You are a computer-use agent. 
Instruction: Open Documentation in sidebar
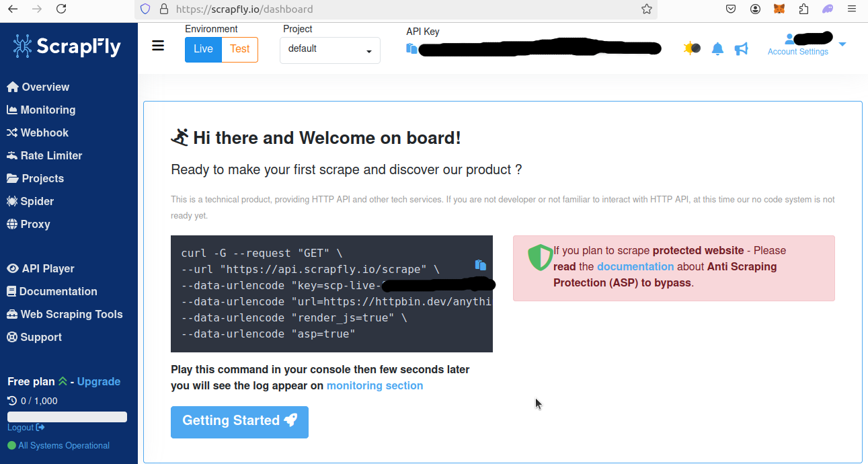click(x=52, y=291)
